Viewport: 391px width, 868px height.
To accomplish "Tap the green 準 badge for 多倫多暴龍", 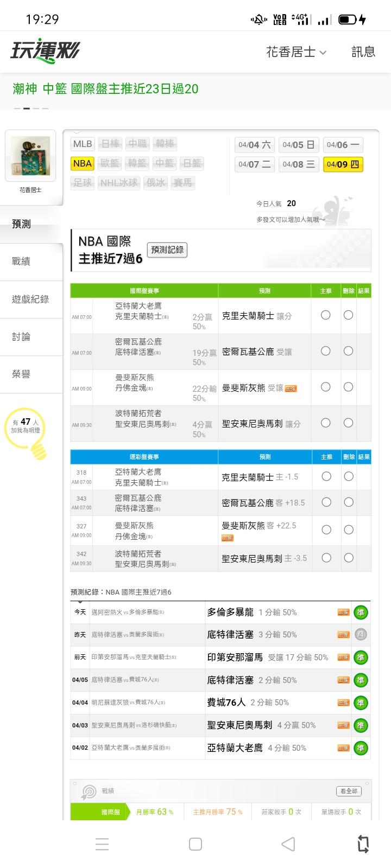I will [x=361, y=612].
